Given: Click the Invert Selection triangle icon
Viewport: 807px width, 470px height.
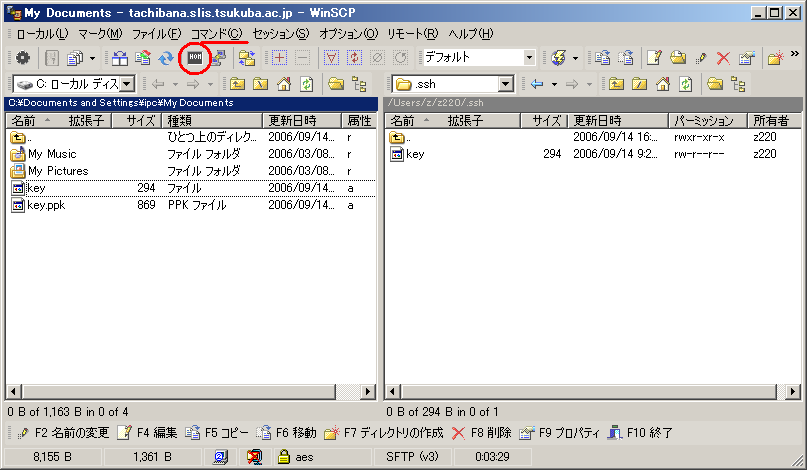Looking at the screenshot, I should (331, 58).
